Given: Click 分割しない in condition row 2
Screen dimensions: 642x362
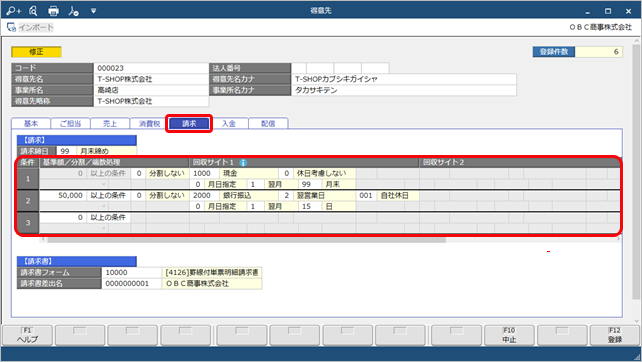Looking at the screenshot, I should pos(167,195).
